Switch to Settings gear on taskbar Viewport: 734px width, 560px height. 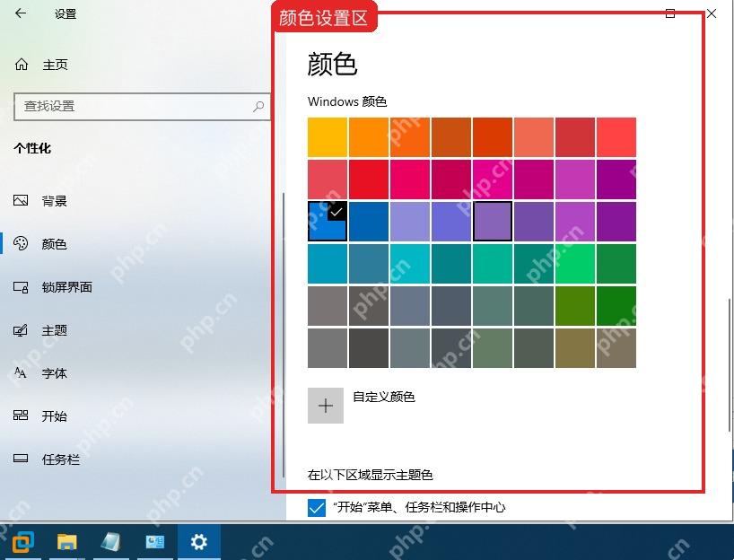pyautogui.click(x=198, y=542)
